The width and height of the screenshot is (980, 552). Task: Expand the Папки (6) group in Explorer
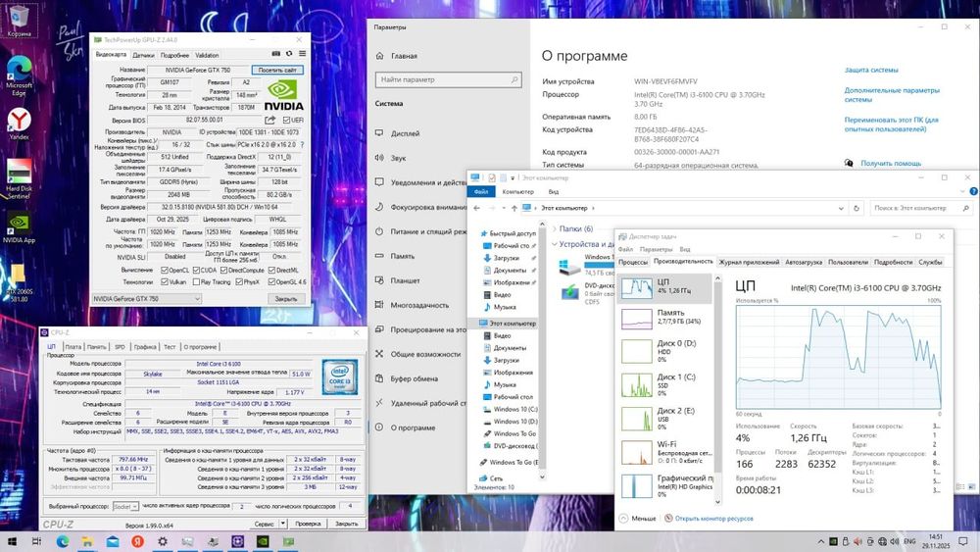click(554, 228)
